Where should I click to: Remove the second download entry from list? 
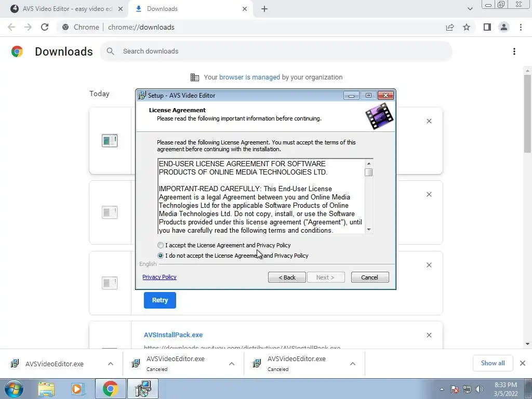[429, 194]
